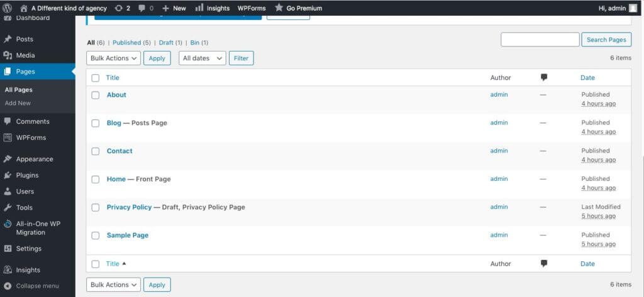
Task: Open the updates circular arrows icon
Action: [119, 8]
